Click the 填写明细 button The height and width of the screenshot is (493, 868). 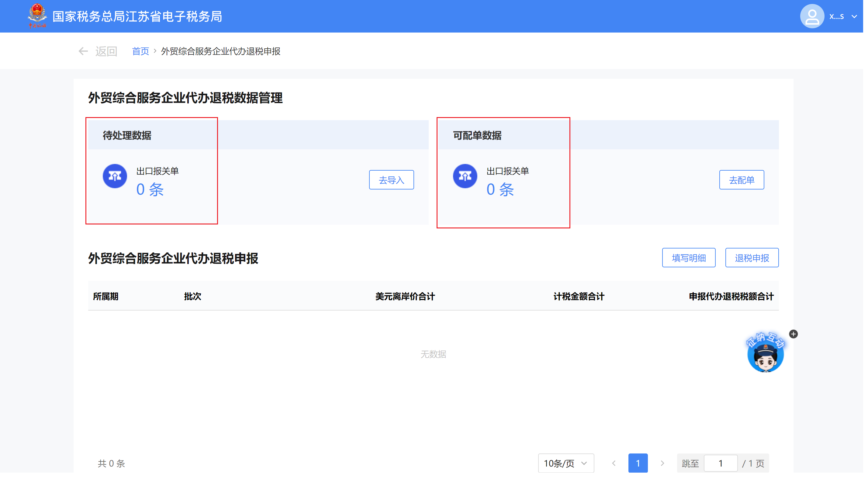click(x=688, y=258)
